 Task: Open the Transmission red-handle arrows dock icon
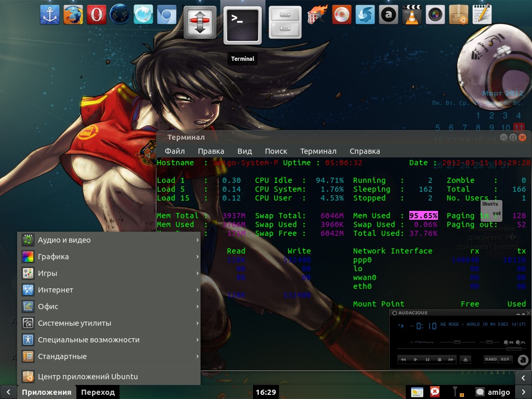point(200,22)
